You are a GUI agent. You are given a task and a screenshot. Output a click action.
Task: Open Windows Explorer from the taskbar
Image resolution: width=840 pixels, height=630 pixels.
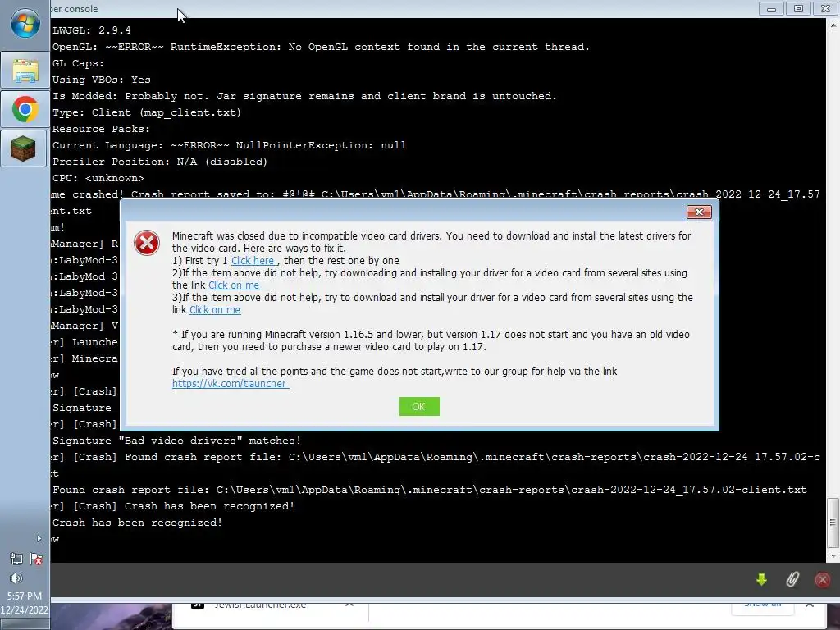tap(25, 71)
